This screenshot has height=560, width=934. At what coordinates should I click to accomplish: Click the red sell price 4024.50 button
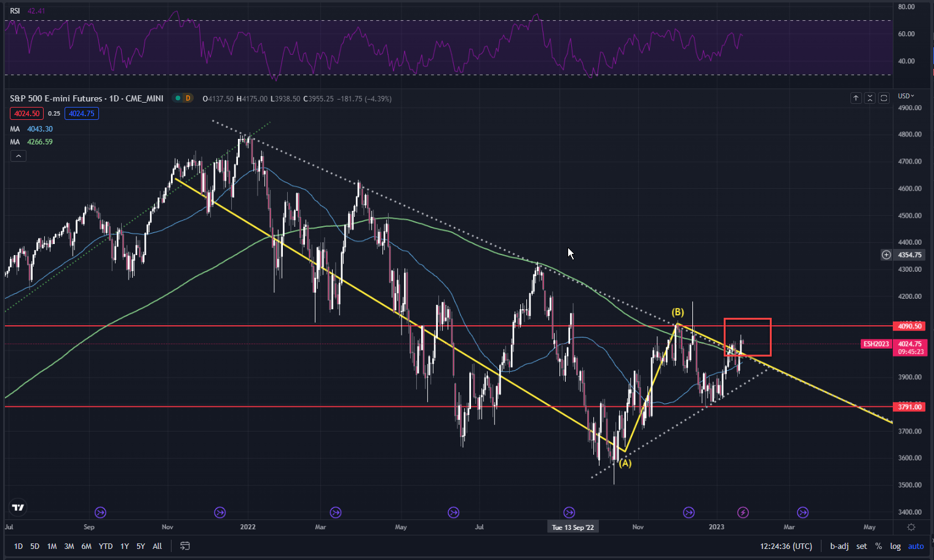tap(26, 114)
